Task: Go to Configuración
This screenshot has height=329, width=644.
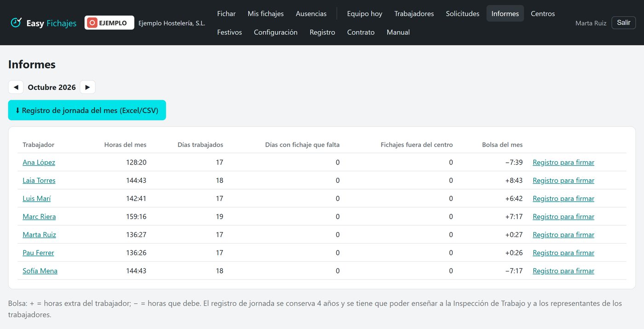Action: click(276, 32)
